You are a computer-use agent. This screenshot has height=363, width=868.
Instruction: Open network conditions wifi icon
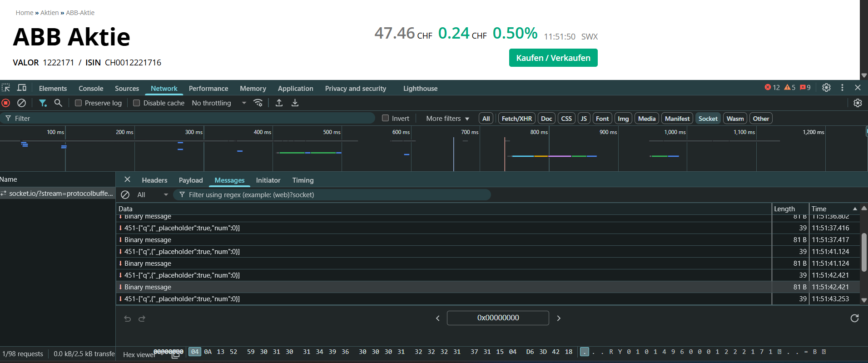258,103
